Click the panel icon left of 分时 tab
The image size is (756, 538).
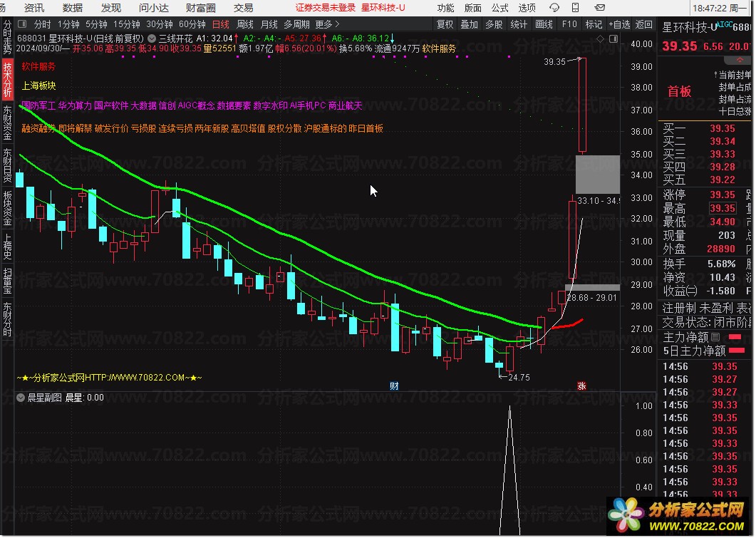coord(22,24)
